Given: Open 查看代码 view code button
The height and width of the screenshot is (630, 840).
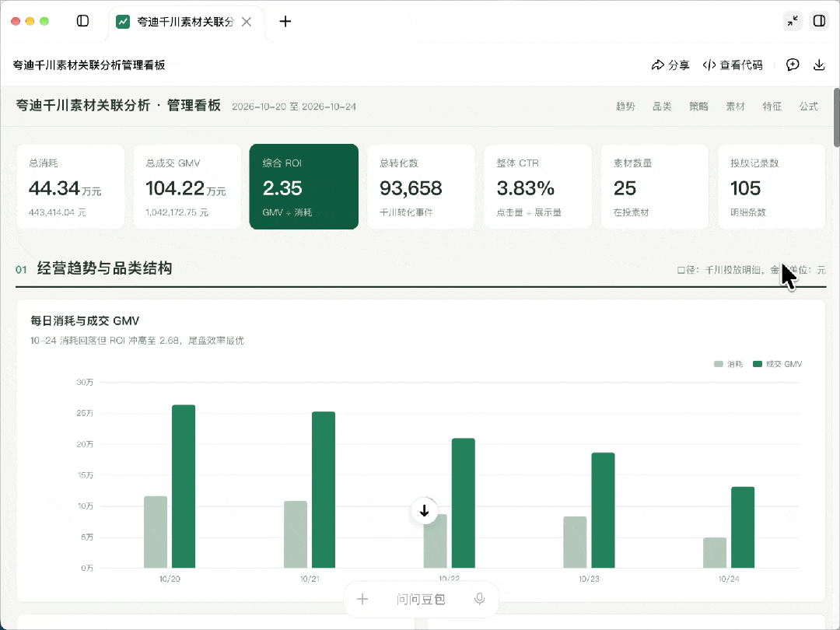Looking at the screenshot, I should [733, 65].
